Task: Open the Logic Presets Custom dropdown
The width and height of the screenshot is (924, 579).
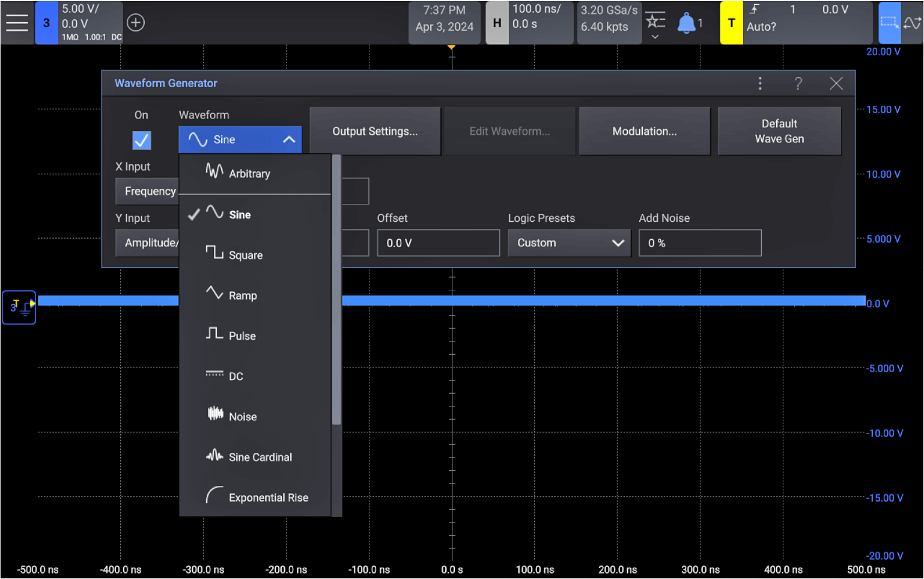Action: pyautogui.click(x=570, y=243)
